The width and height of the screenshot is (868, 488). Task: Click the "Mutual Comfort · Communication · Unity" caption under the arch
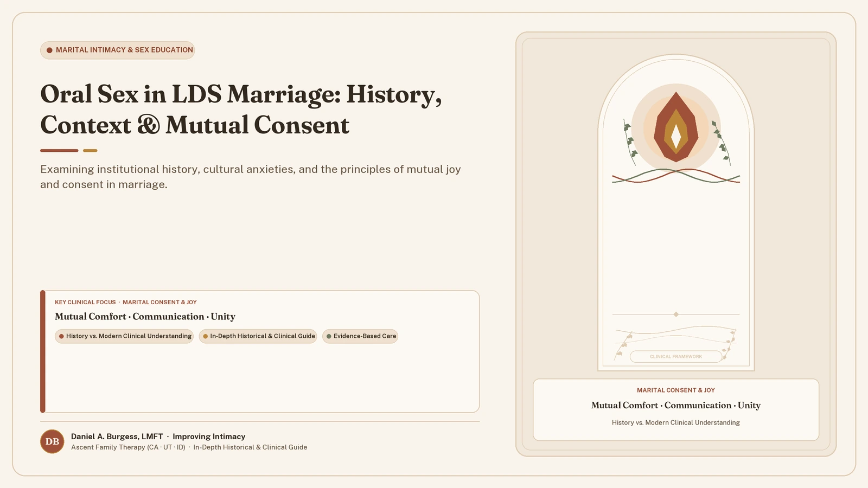[676, 406]
